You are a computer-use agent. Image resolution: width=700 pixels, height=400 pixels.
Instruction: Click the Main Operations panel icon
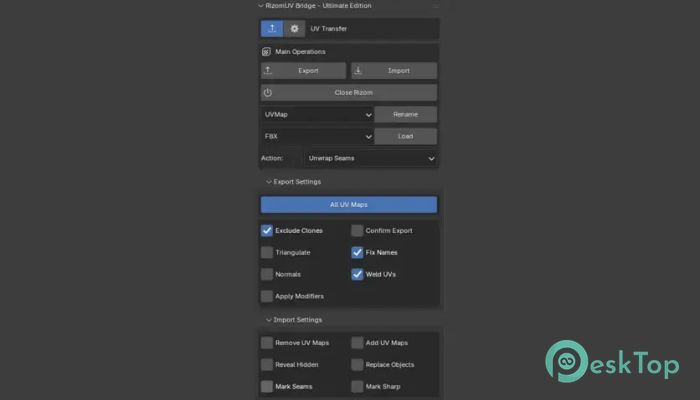pos(267,52)
